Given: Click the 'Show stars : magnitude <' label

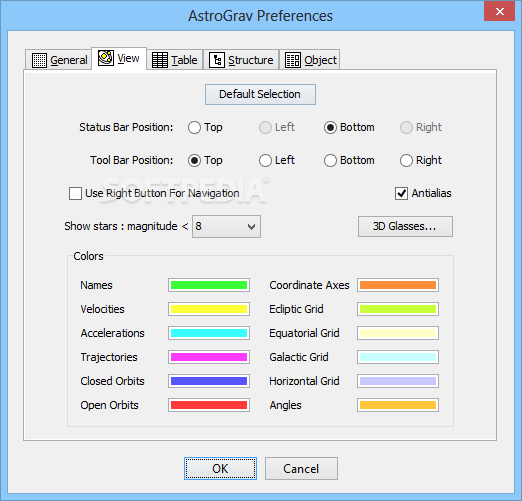Looking at the screenshot, I should (126, 226).
